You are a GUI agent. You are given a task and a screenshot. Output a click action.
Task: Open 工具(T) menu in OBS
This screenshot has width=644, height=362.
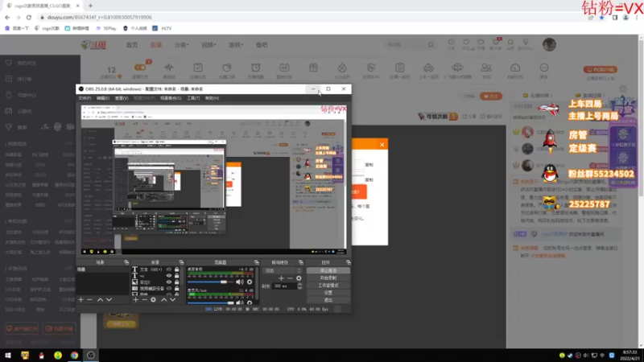pyautogui.click(x=193, y=98)
